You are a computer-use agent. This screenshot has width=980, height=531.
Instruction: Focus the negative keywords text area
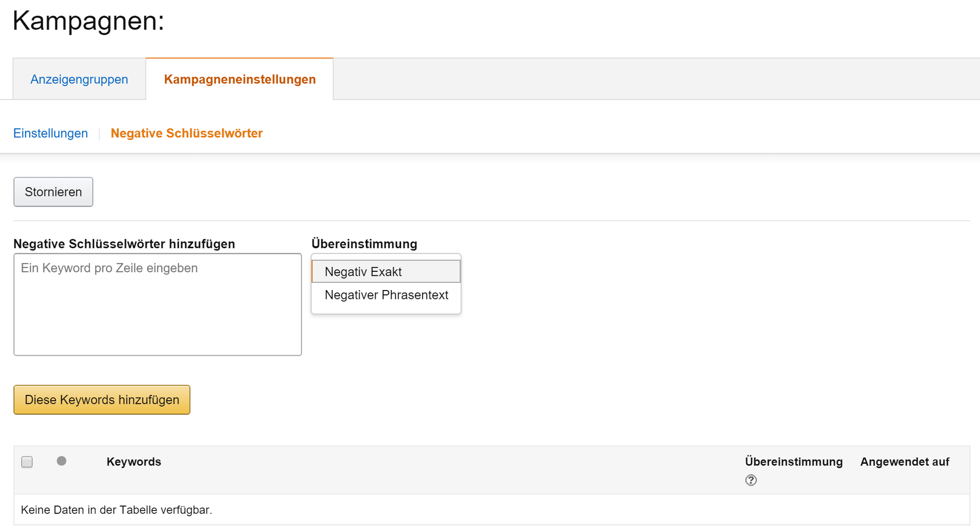point(157,305)
